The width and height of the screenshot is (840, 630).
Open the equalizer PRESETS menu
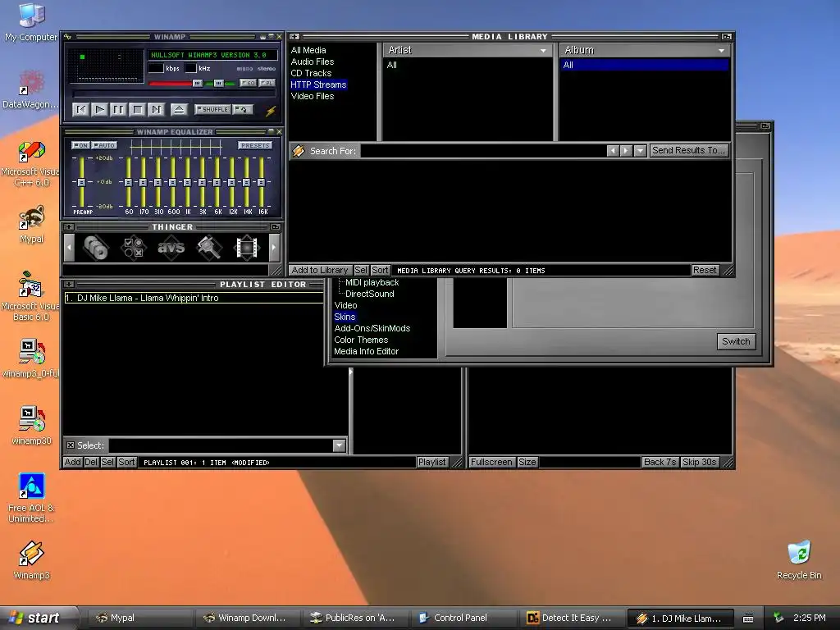pos(255,145)
